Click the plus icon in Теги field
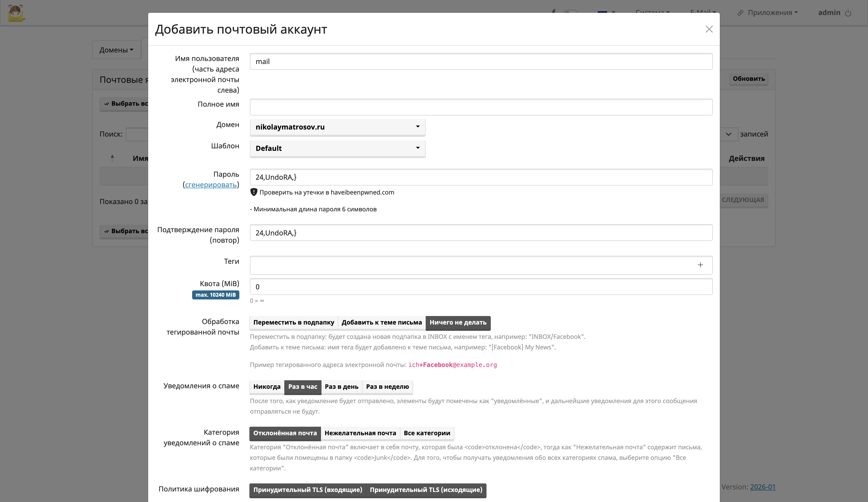This screenshot has height=502, width=868. click(x=700, y=265)
